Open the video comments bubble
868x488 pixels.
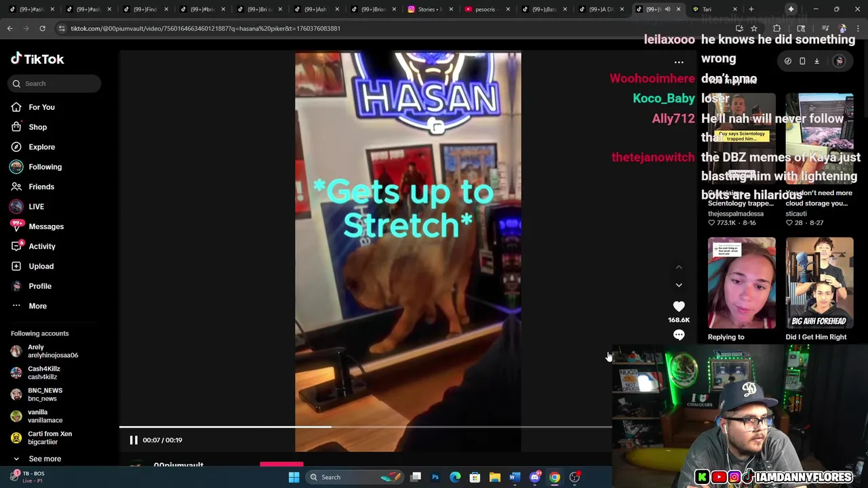679,335
